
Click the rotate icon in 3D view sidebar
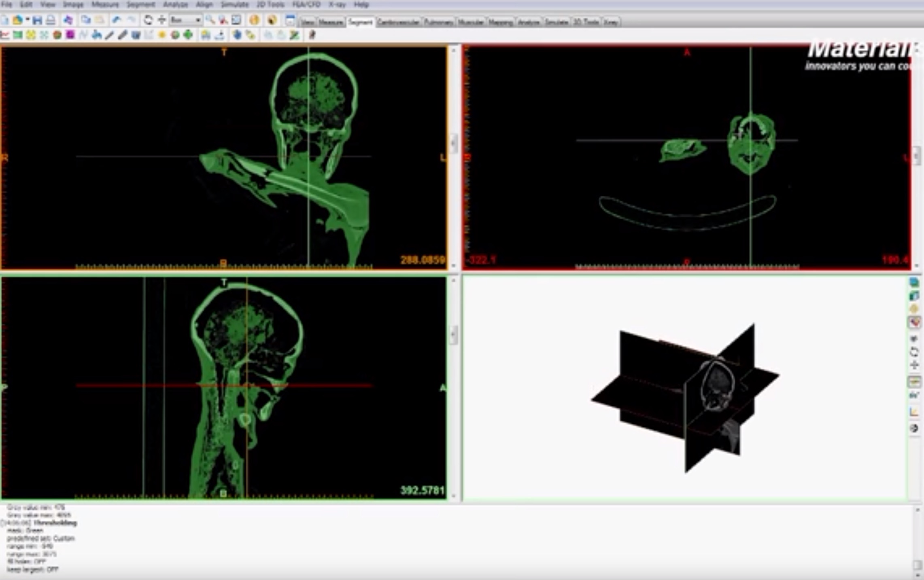pyautogui.click(x=914, y=352)
